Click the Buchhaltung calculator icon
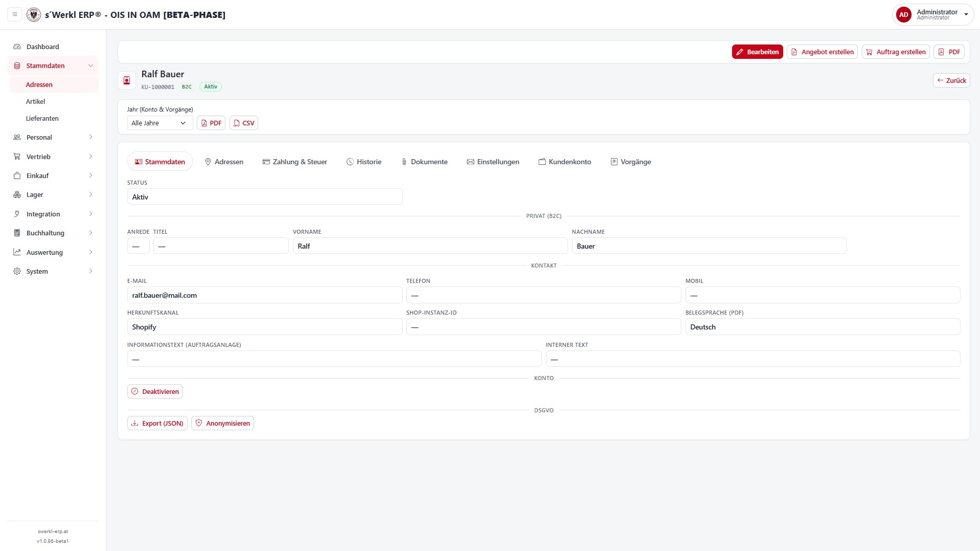Screen dimensions: 980x551 click(x=17, y=233)
